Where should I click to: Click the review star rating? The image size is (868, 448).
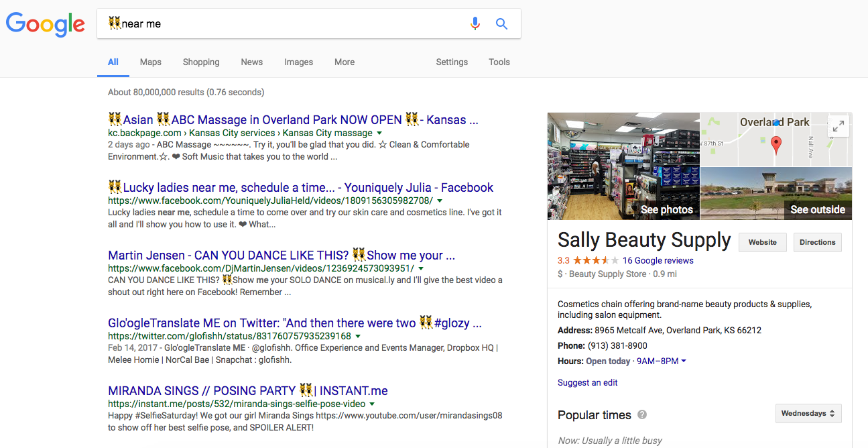pos(596,260)
